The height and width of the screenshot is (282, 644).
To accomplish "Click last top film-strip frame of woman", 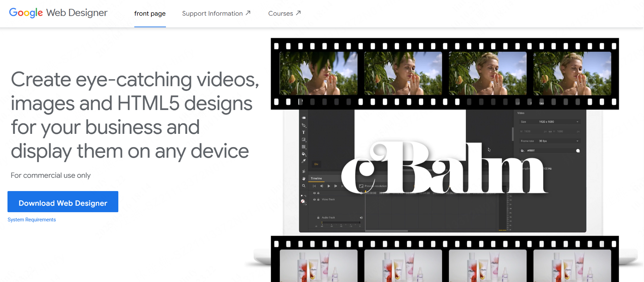I will [x=572, y=73].
